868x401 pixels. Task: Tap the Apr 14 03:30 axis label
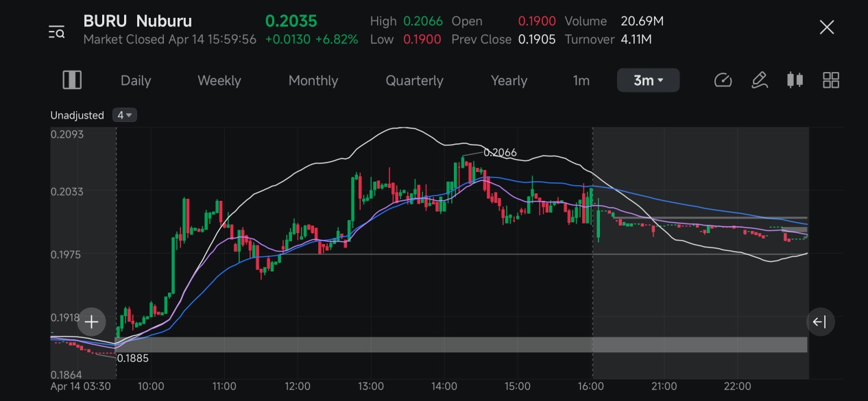[81, 387]
